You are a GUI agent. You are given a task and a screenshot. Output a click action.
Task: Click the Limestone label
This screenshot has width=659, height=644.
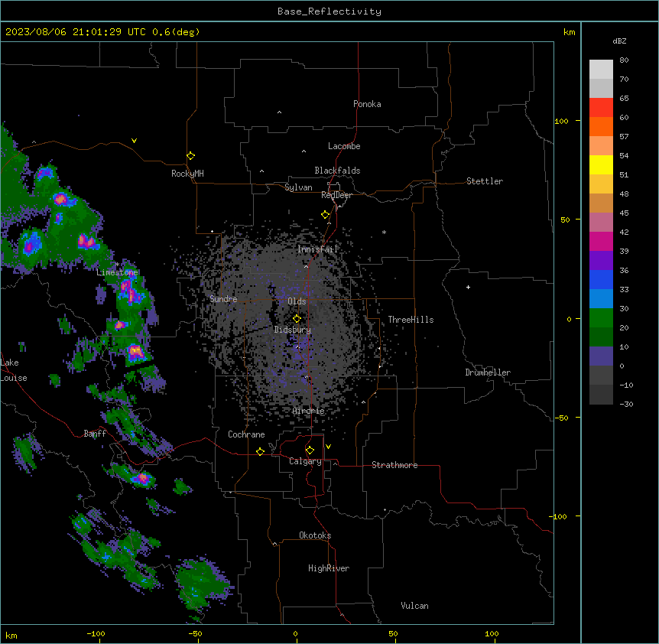tap(117, 272)
